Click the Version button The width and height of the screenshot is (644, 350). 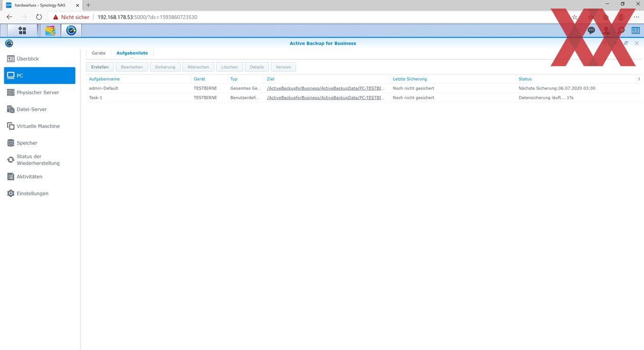(x=283, y=67)
